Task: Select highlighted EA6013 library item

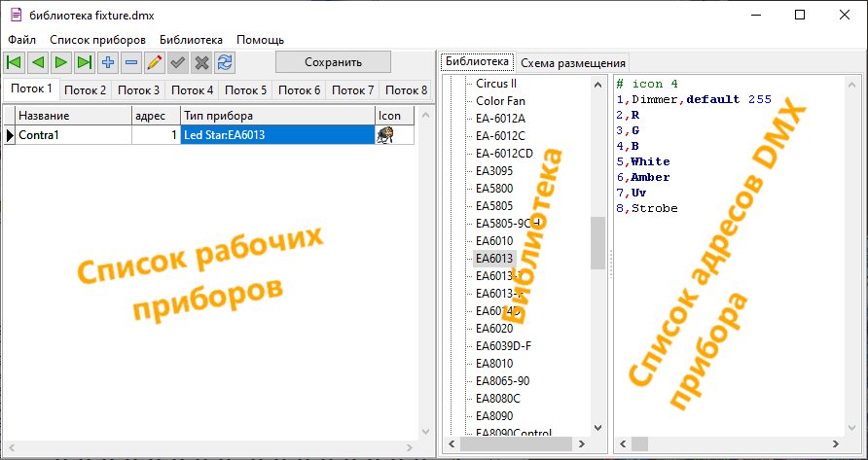Action: 494,259
